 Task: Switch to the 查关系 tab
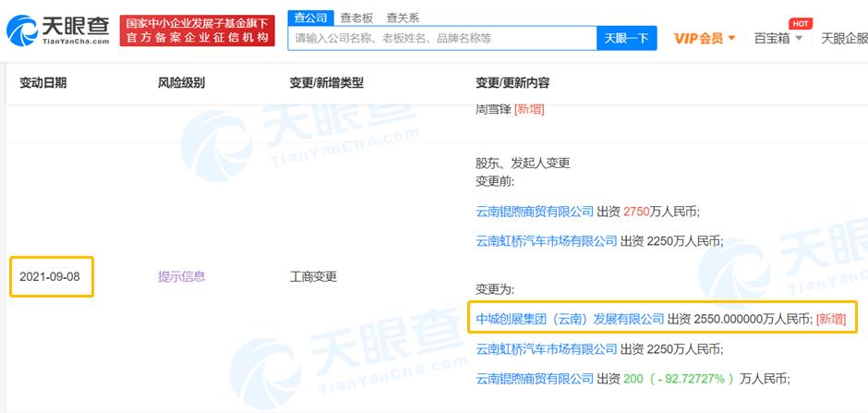[403, 17]
